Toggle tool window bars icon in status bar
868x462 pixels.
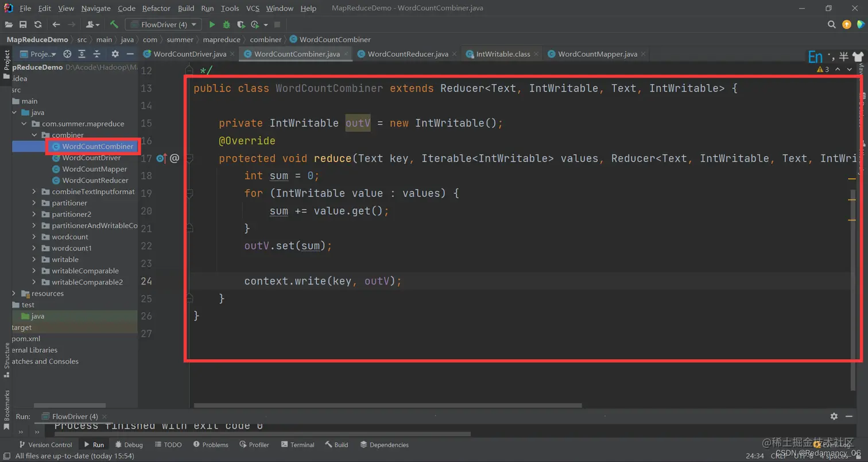[x=6, y=456]
